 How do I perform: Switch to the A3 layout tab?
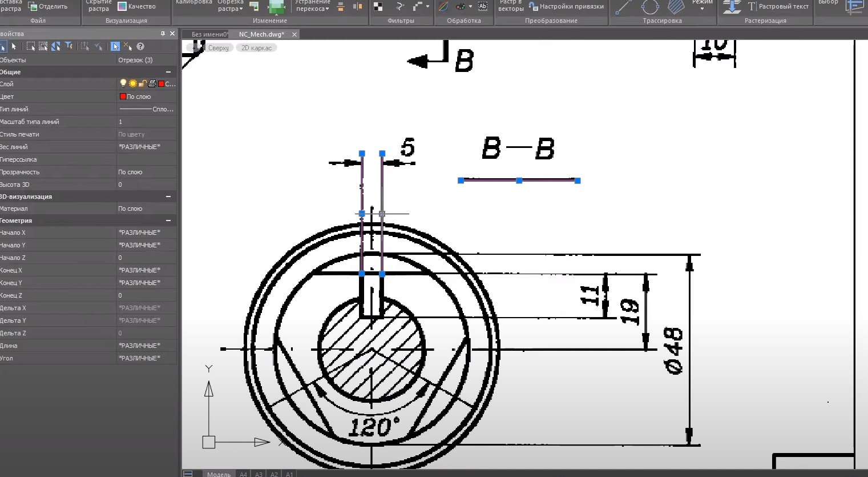point(259,474)
